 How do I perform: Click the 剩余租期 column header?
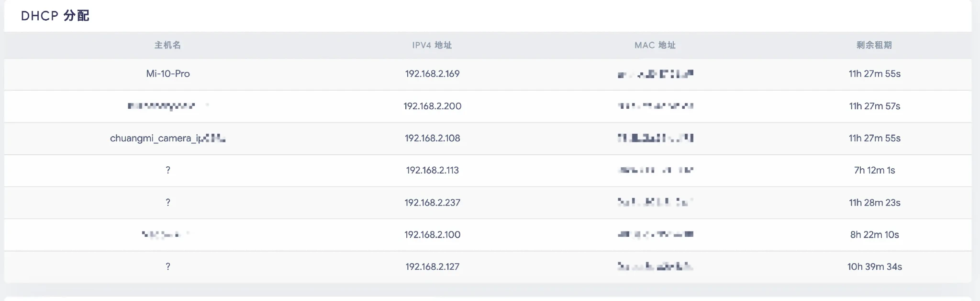pos(874,45)
